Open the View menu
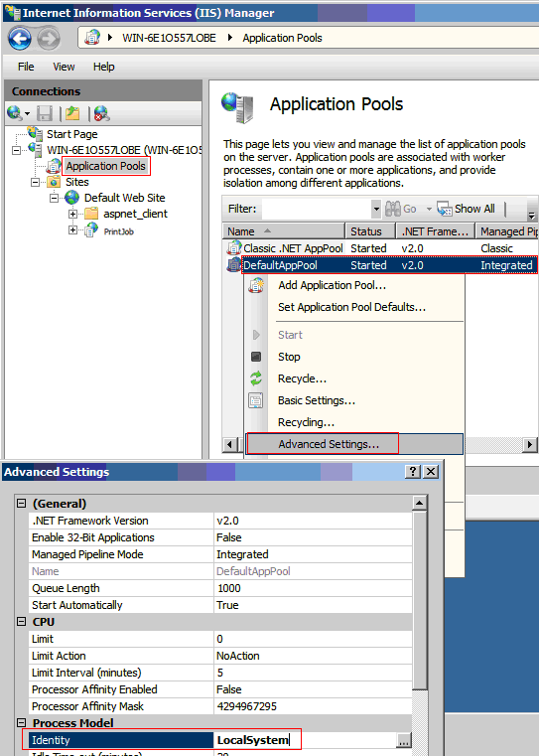 pos(64,67)
